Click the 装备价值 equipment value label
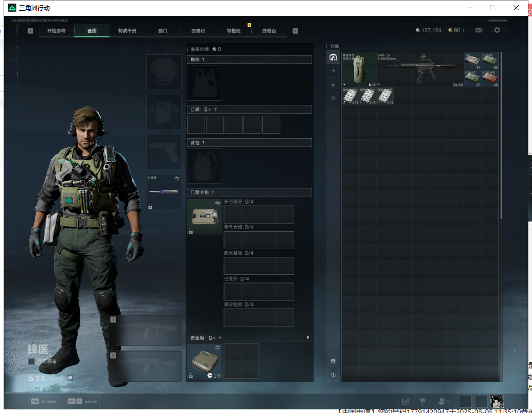532x413 pixels. click(x=199, y=49)
